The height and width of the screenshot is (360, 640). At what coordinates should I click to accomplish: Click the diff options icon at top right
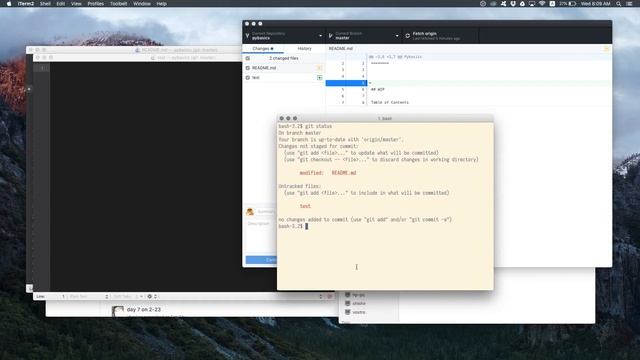607,49
